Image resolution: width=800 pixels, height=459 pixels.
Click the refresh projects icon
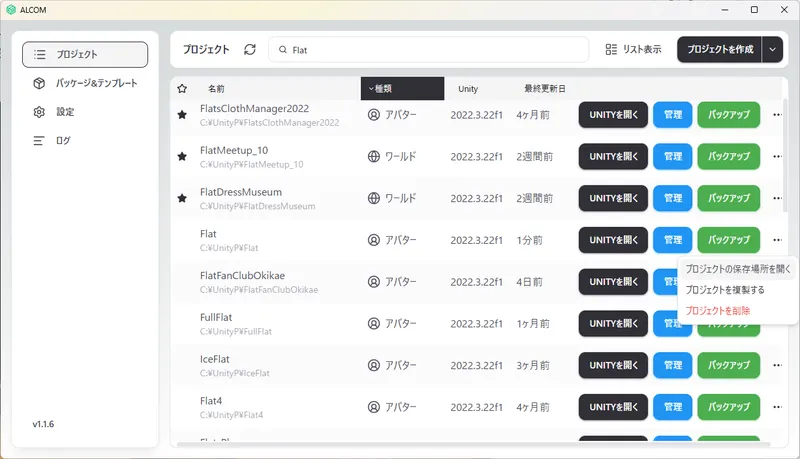pos(249,49)
